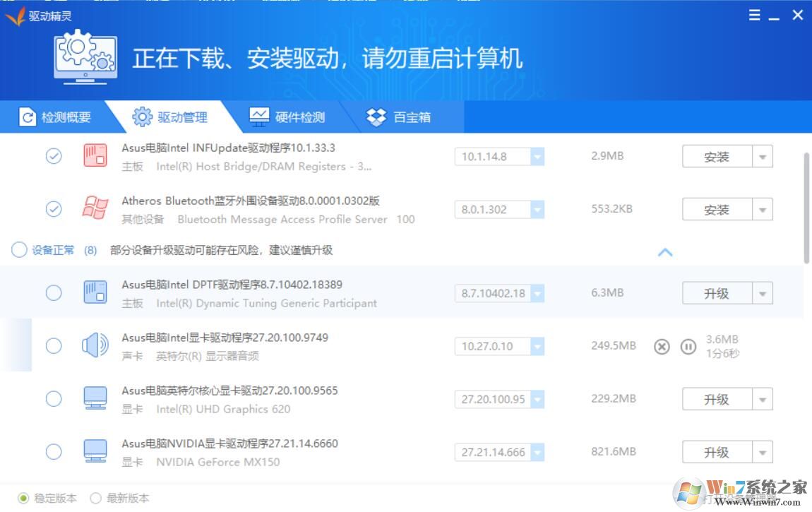Switch to the 硬件检测 tab

288,117
